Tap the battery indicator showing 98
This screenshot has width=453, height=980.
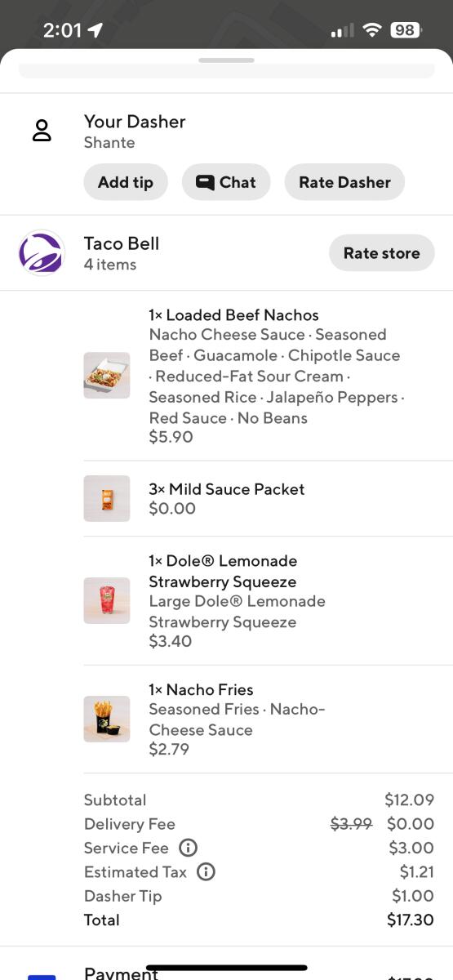(406, 30)
